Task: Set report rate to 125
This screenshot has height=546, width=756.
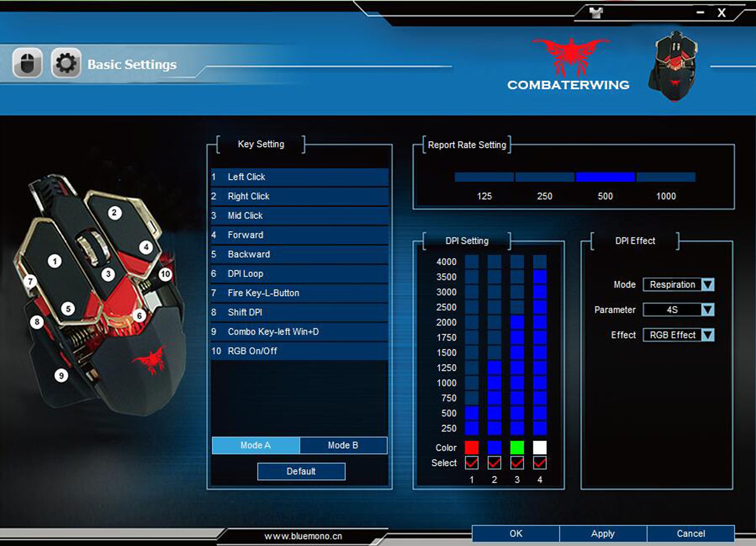Action: click(484, 177)
